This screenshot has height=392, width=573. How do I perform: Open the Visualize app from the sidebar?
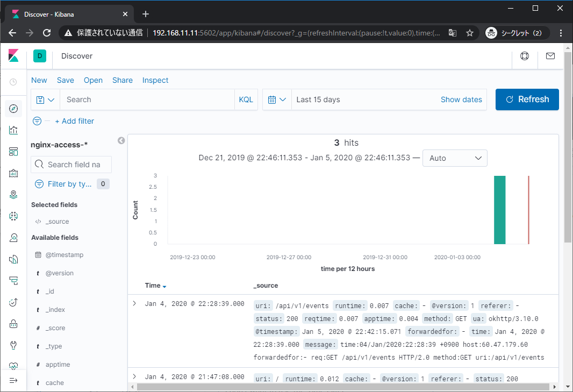click(13, 130)
